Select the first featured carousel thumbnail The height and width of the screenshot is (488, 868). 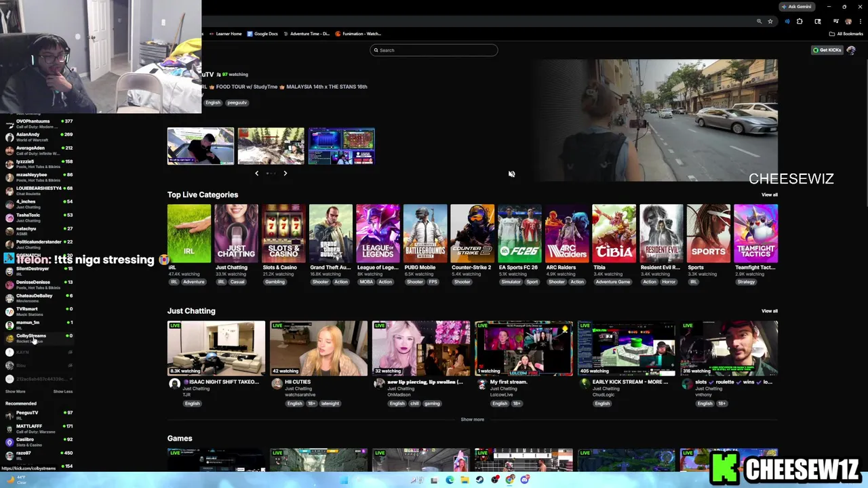pos(201,146)
